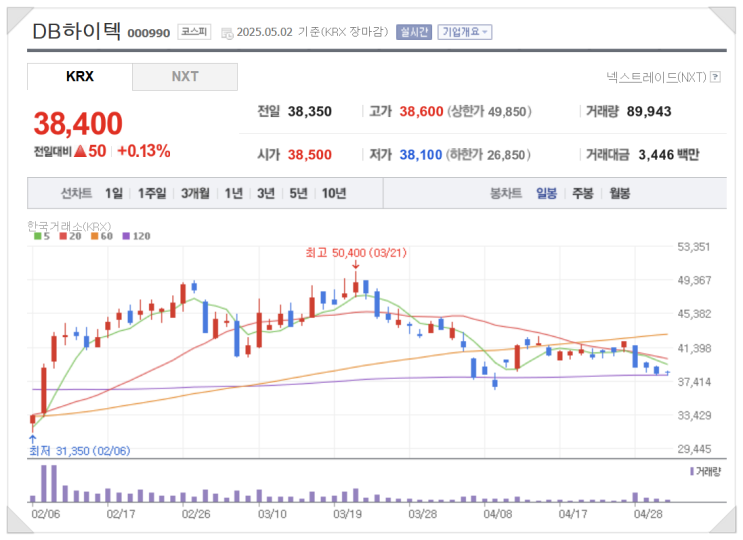Click the 최저 31,350 (02/06) chart label

pyautogui.click(x=80, y=451)
